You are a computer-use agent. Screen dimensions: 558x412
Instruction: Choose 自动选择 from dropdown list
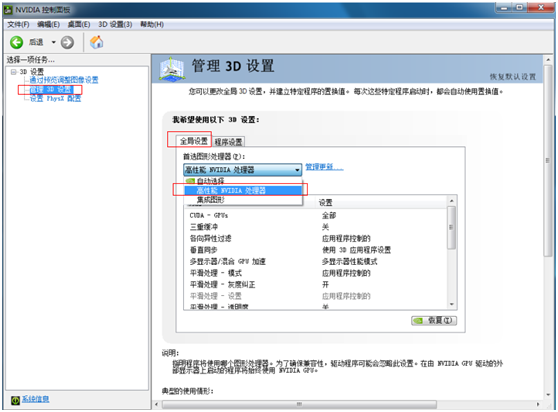coord(243,181)
